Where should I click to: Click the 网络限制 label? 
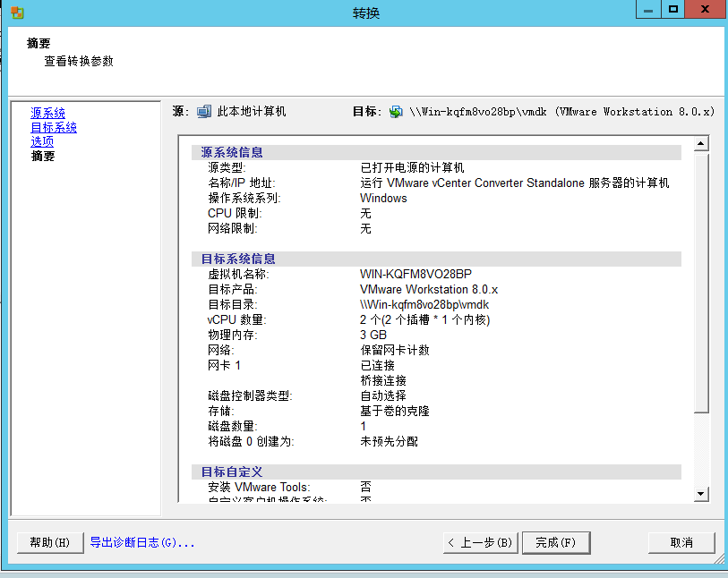233,229
